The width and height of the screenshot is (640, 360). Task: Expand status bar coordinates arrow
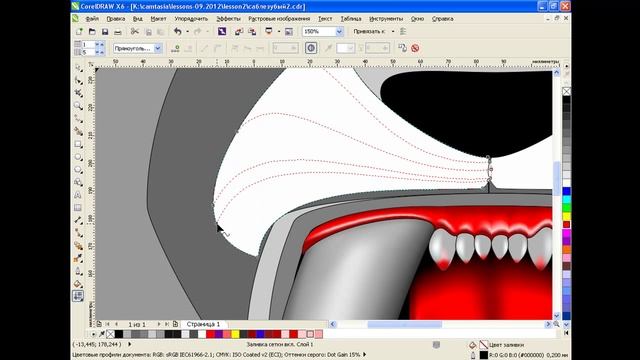point(130,344)
